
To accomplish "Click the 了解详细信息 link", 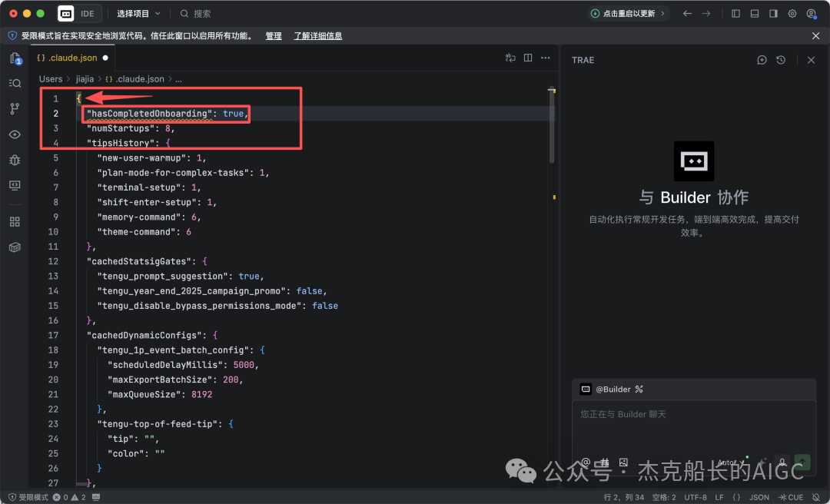I will pyautogui.click(x=318, y=35).
